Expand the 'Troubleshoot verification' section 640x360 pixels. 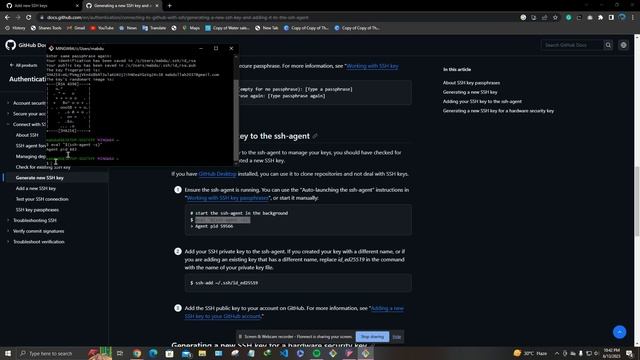pos(36,242)
